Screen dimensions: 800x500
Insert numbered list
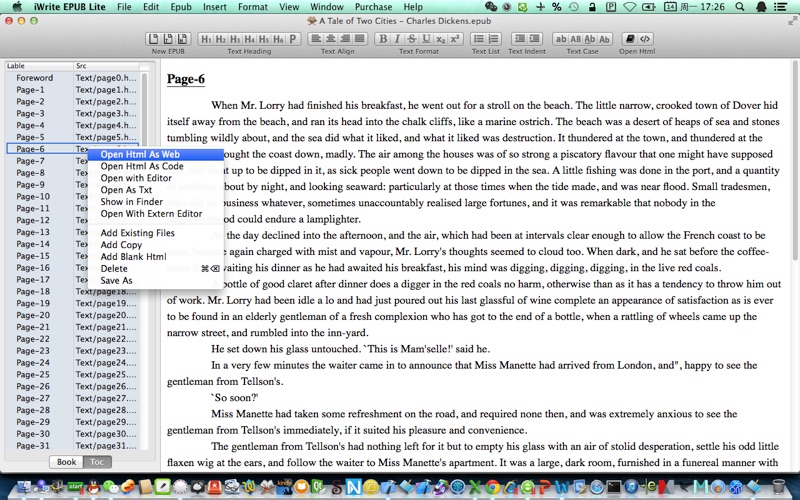tap(493, 39)
